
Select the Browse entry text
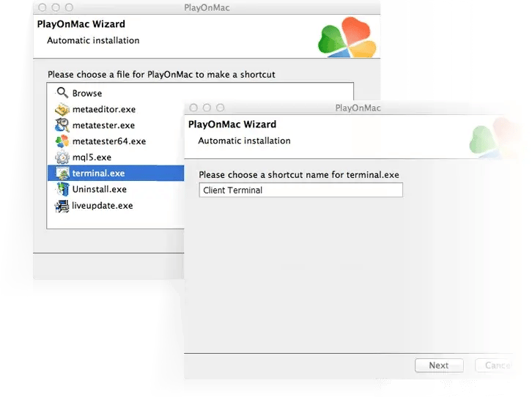click(87, 93)
